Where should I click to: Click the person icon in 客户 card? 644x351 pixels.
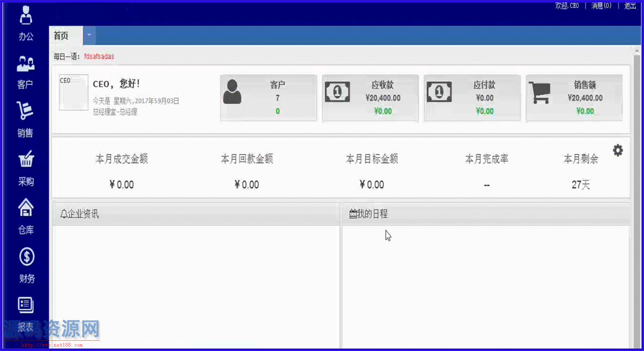pos(232,92)
